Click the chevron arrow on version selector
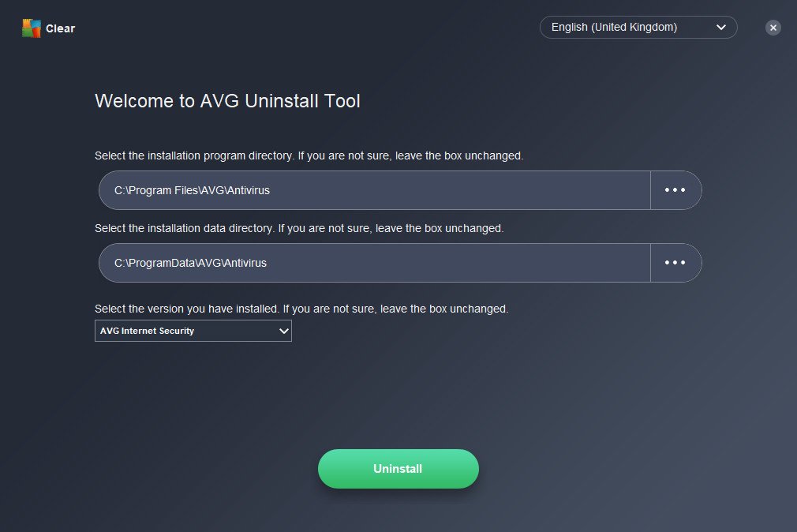 [x=284, y=332]
